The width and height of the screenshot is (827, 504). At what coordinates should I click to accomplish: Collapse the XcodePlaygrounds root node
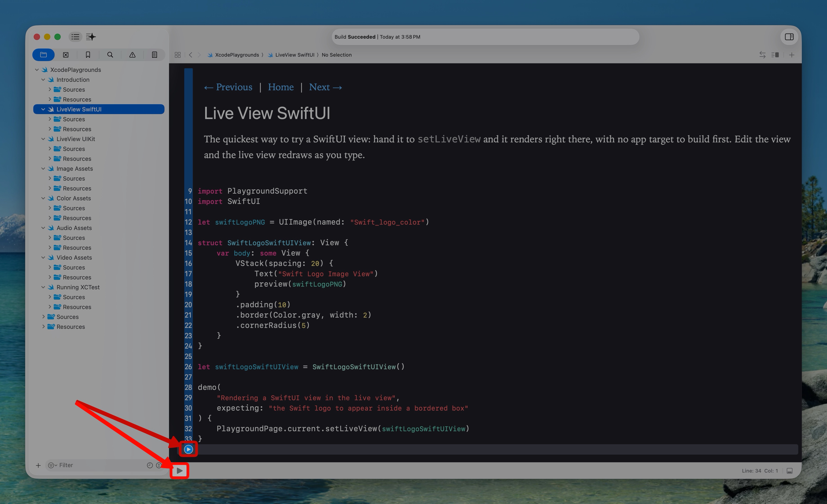coord(37,70)
